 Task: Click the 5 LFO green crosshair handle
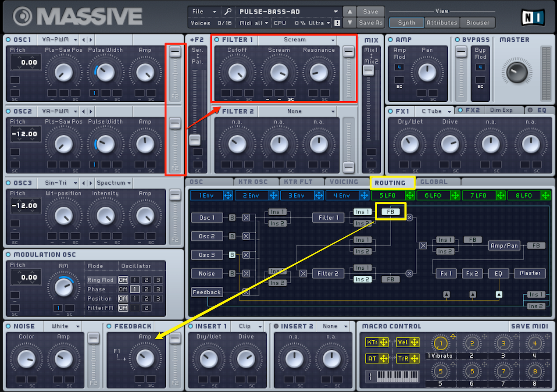[x=410, y=196]
